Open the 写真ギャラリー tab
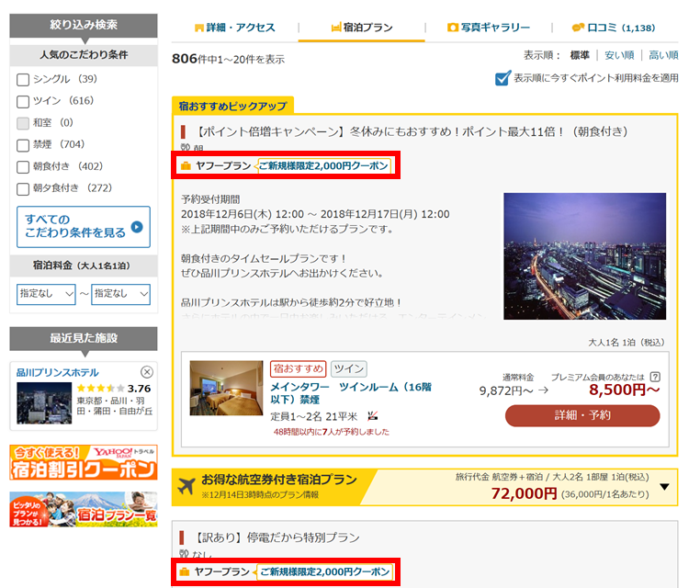The height and width of the screenshot is (588, 700). coord(489,28)
